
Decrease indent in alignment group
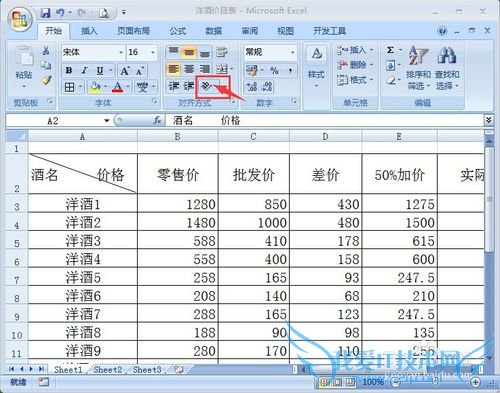point(173,87)
